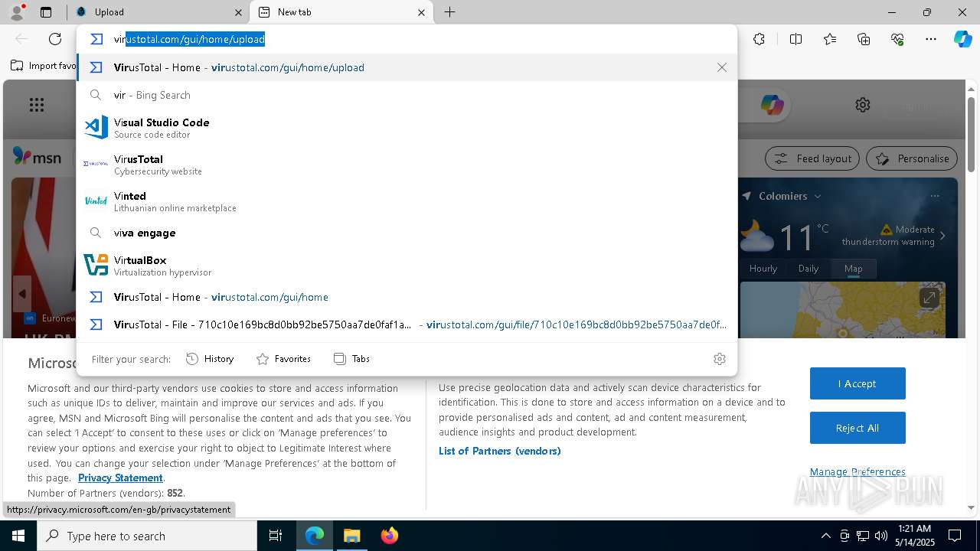Open the Windows Start menu
The image size is (980, 551).
pos(18,536)
